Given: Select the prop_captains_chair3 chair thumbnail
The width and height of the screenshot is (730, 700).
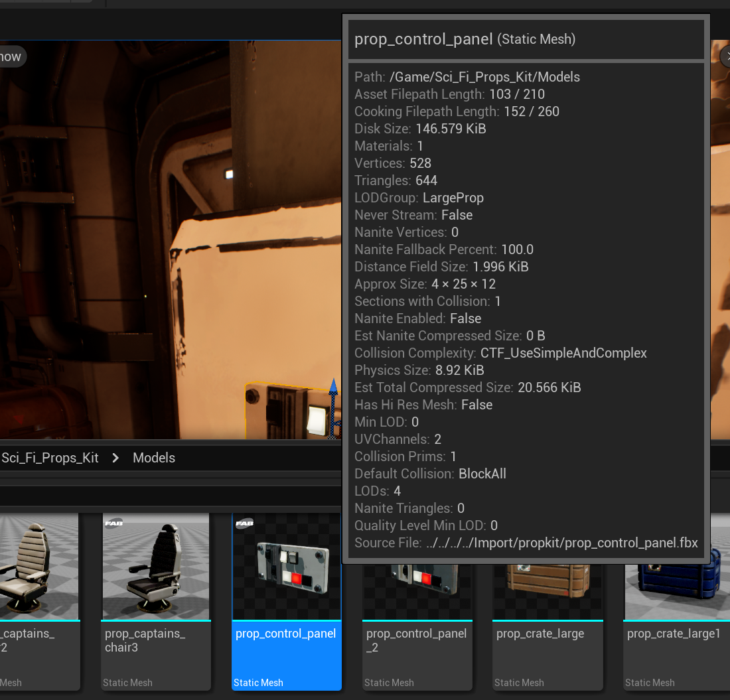Looking at the screenshot, I should [156, 567].
